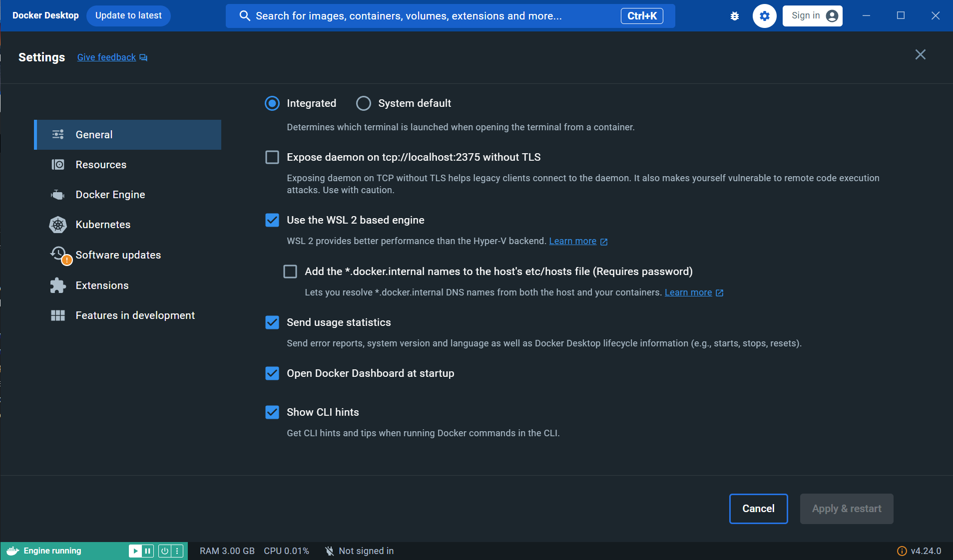Click the Not signed in status text

point(366,551)
